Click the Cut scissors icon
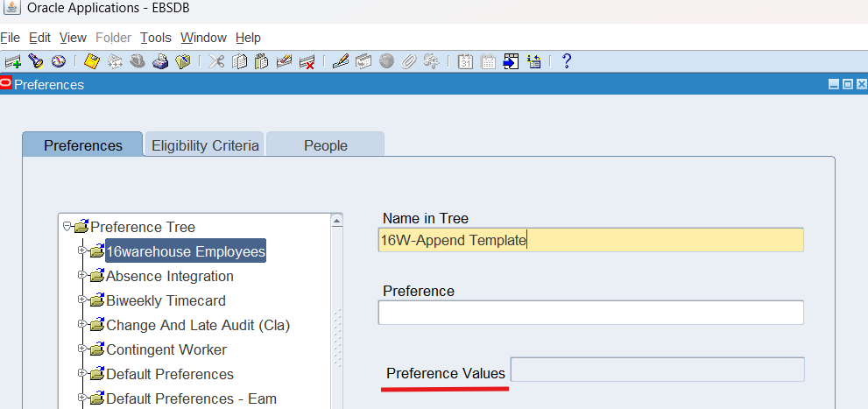 (216, 61)
